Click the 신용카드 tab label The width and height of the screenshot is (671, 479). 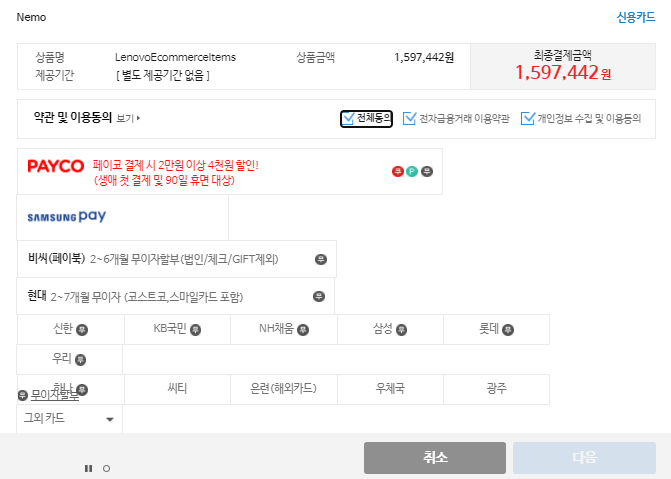(x=636, y=17)
